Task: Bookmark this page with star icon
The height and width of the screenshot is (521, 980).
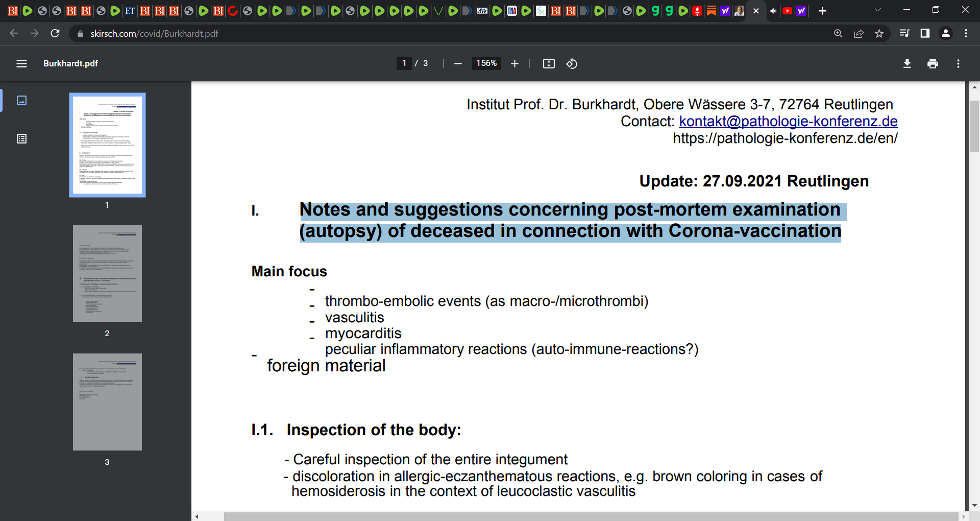Action: pos(879,33)
